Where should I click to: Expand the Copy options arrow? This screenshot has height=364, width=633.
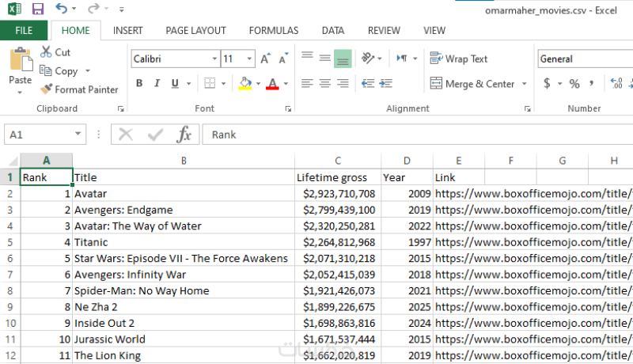88,71
